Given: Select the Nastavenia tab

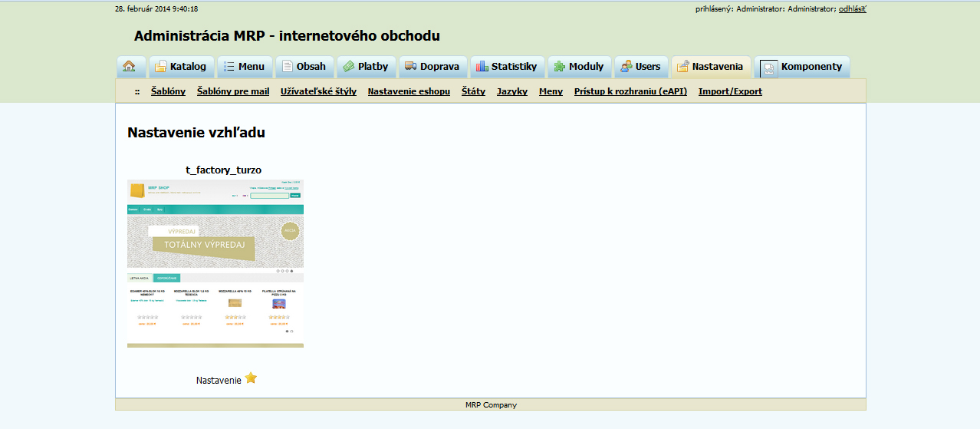Looking at the screenshot, I should (711, 67).
